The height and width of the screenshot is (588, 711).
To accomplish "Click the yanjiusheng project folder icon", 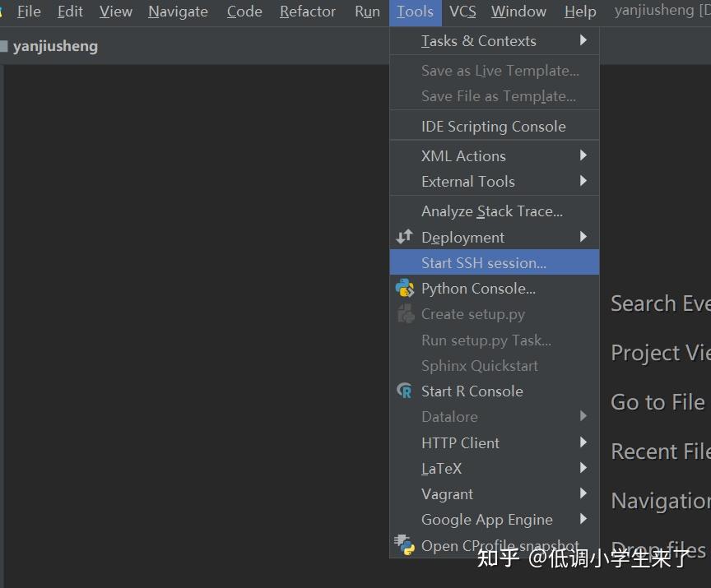I will [3, 46].
